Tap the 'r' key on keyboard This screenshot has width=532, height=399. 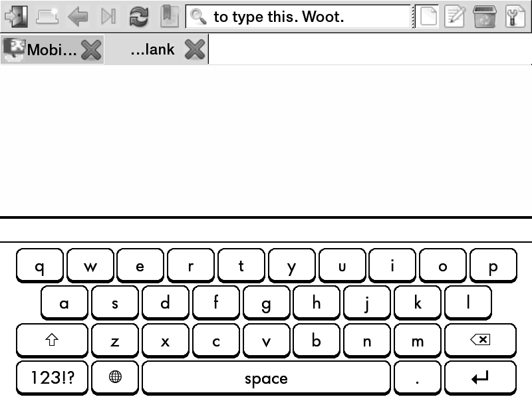[x=191, y=265]
